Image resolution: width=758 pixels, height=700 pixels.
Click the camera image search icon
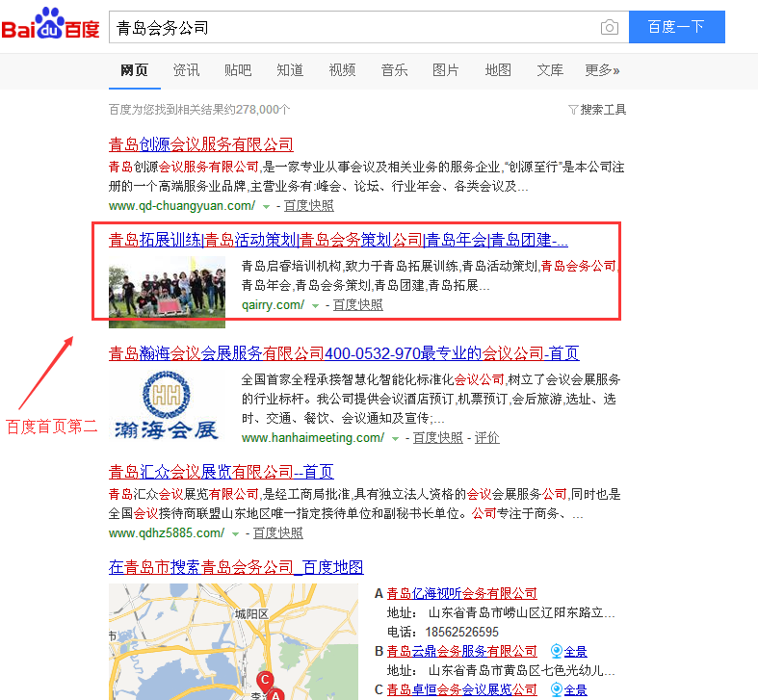(609, 27)
